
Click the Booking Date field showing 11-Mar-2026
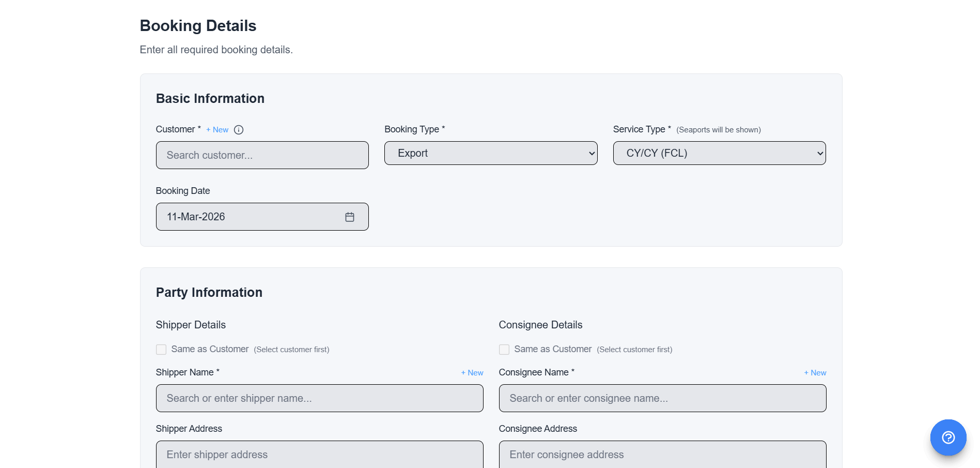coord(248,217)
